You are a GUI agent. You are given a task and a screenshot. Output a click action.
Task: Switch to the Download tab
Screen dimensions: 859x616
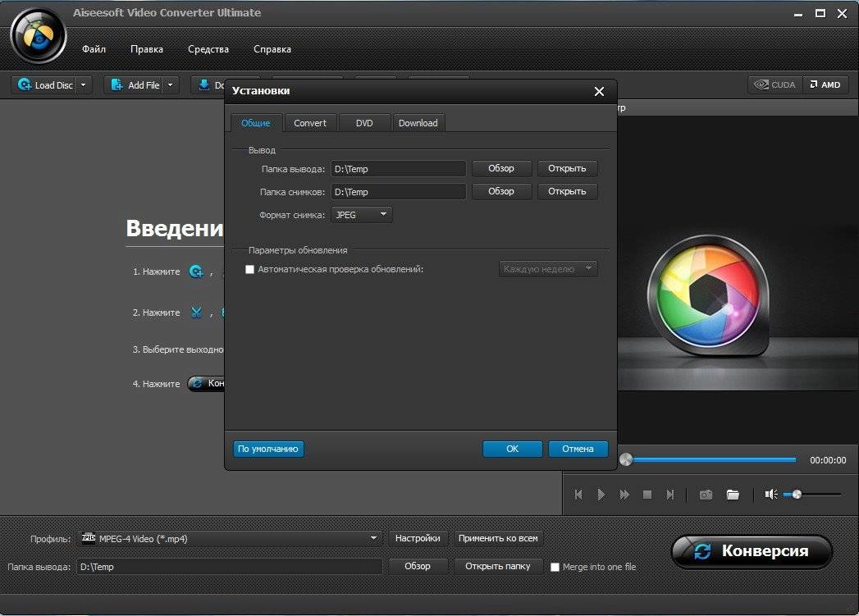[x=418, y=123]
